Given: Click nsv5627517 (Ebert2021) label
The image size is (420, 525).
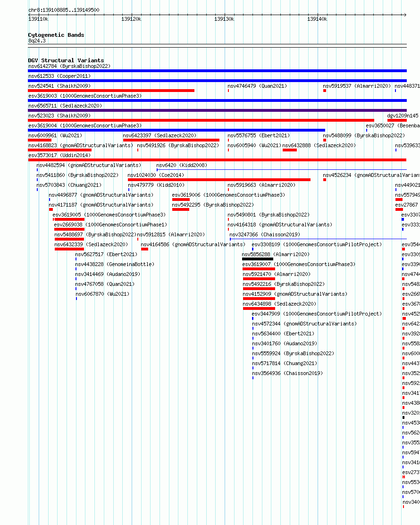Looking at the screenshot, I should point(107,254).
